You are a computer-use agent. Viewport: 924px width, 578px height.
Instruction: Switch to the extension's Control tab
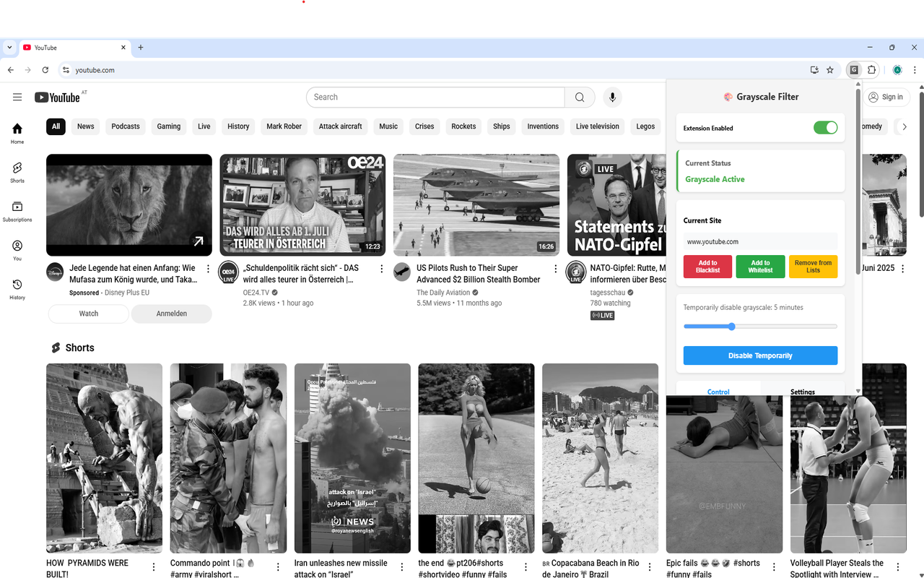[x=718, y=390]
